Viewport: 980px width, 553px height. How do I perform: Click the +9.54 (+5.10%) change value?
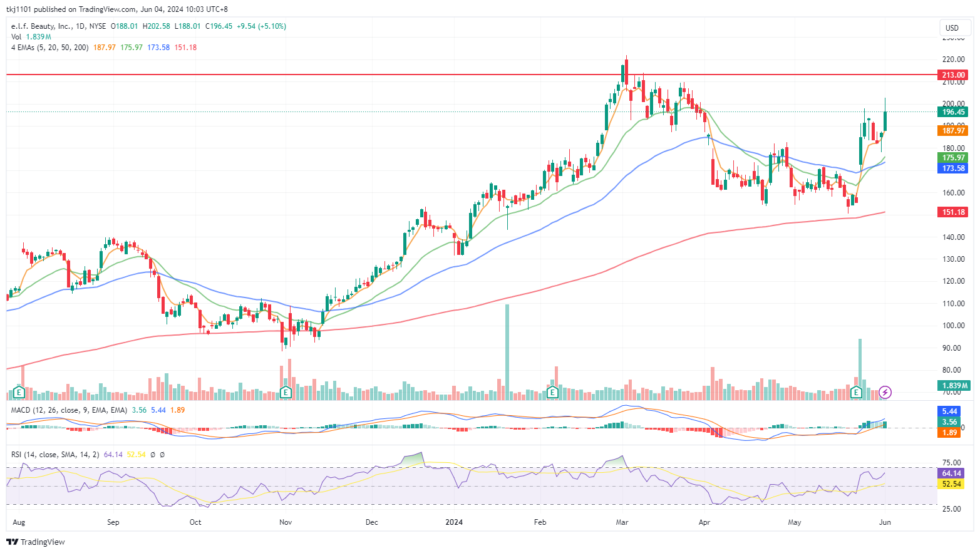click(x=261, y=26)
